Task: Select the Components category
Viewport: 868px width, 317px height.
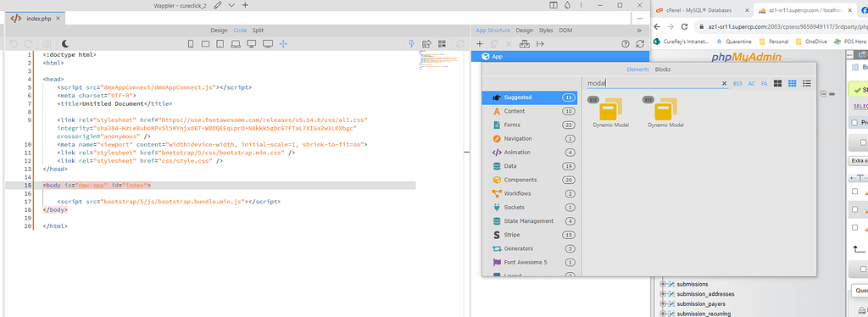Action: [529, 180]
